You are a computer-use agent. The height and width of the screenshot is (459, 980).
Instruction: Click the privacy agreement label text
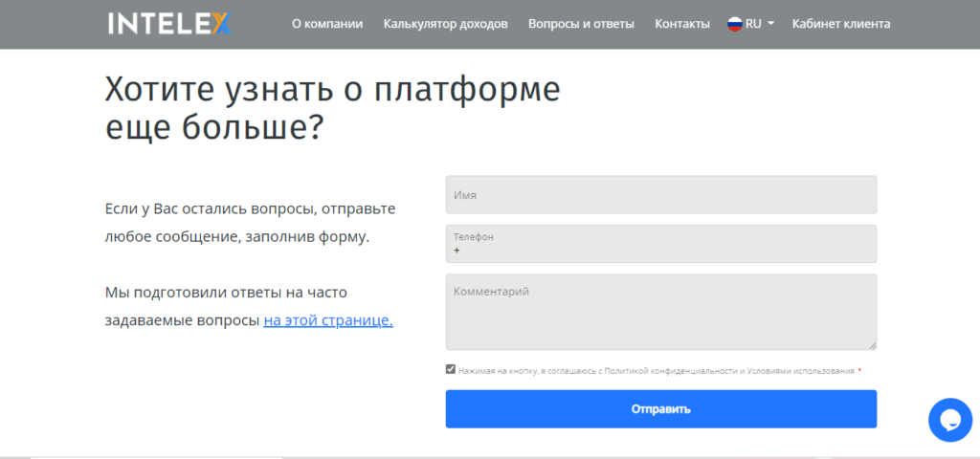coord(657,371)
